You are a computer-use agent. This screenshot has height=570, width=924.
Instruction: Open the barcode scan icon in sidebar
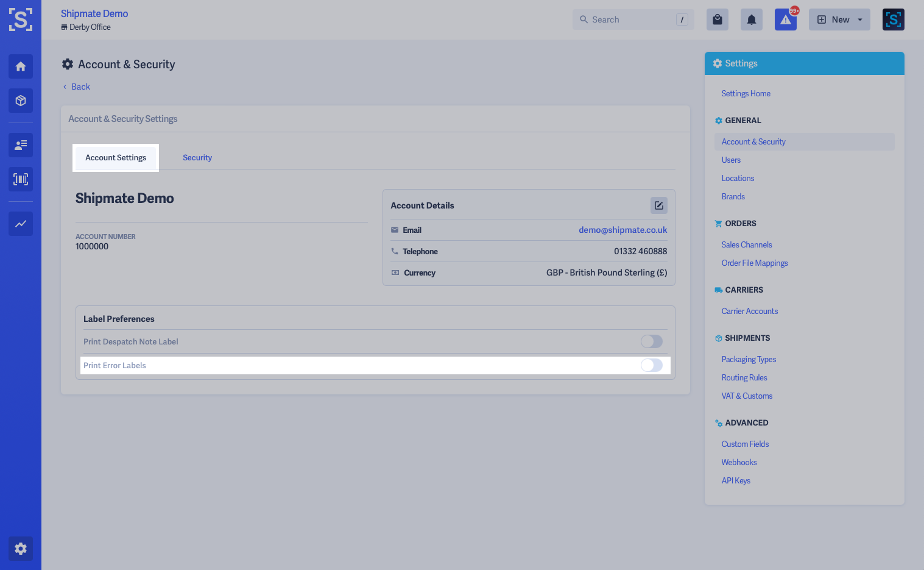(x=21, y=179)
